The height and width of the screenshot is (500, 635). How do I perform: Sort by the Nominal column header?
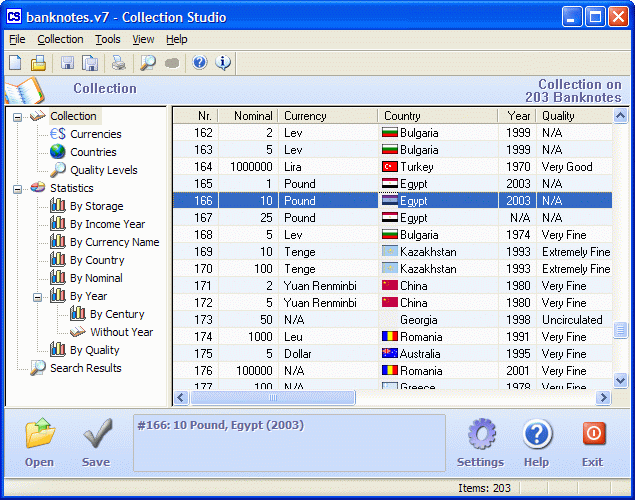pos(248,116)
